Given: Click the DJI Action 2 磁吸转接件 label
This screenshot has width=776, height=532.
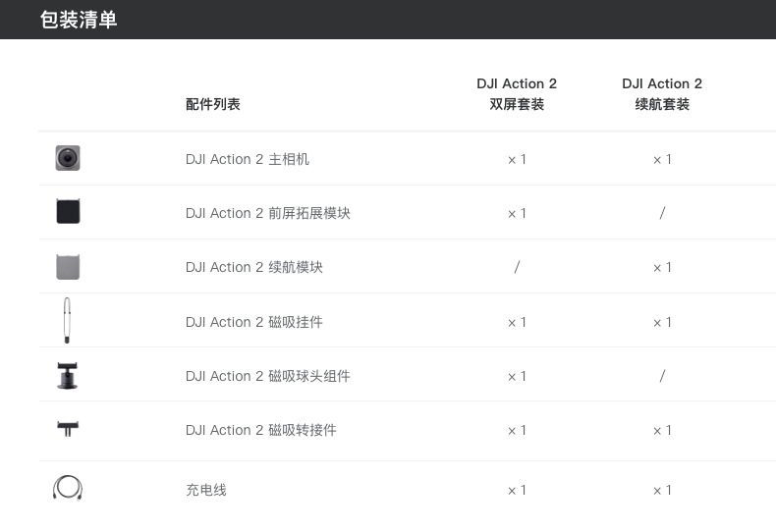Looking at the screenshot, I should 261,430.
